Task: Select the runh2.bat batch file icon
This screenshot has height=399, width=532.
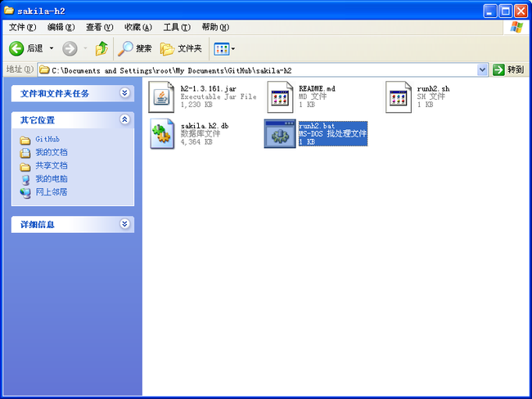Action: point(280,133)
